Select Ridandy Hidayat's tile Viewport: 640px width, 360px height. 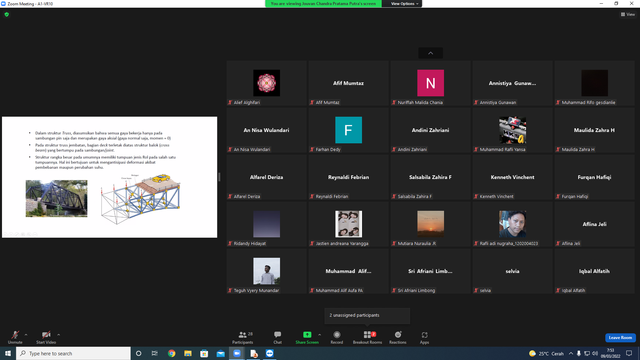coord(267,224)
